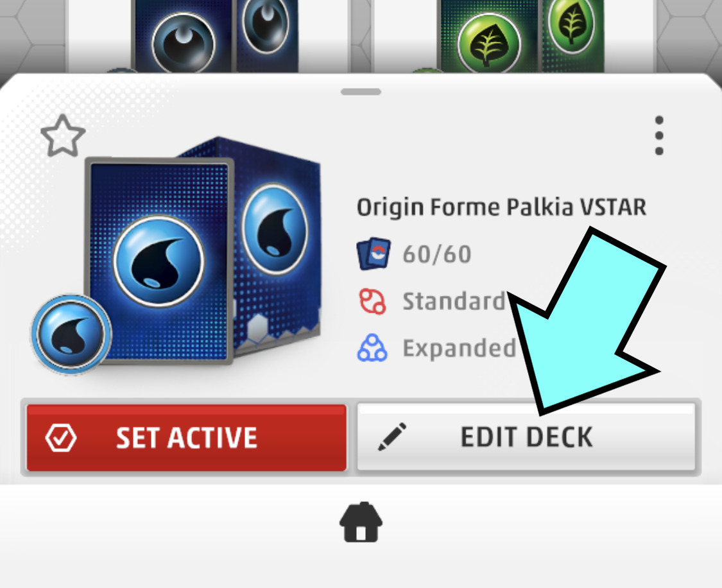Click the Edit Deck button

[526, 437]
